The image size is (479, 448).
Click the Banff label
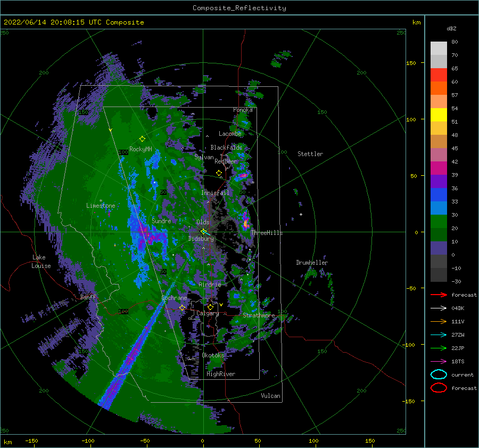[x=88, y=297]
